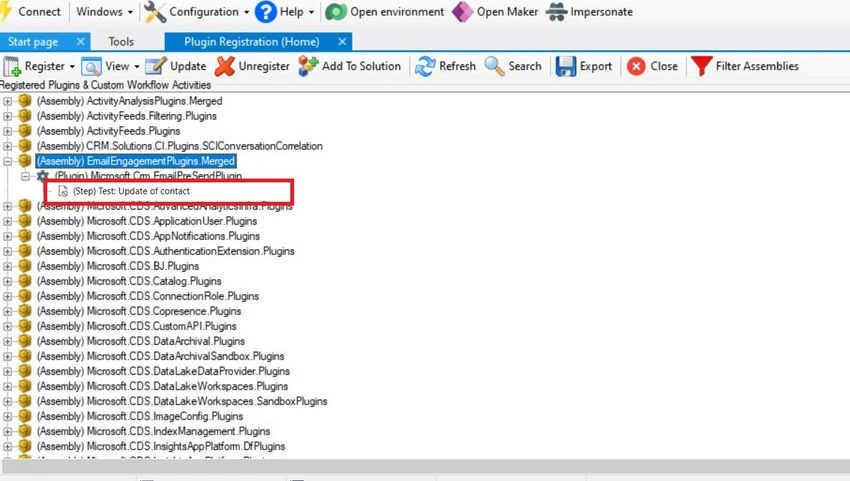Collapse the EmailEngagementPlugins.Merged assembly node
This screenshot has height=481, width=850.
pos(8,161)
